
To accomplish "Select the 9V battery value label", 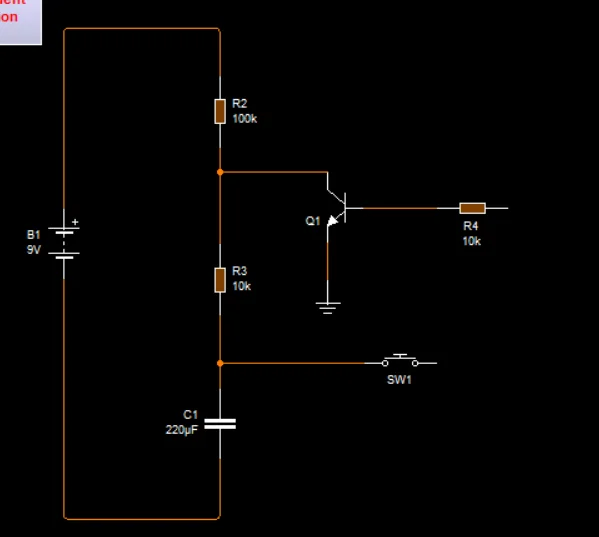I will point(34,250).
